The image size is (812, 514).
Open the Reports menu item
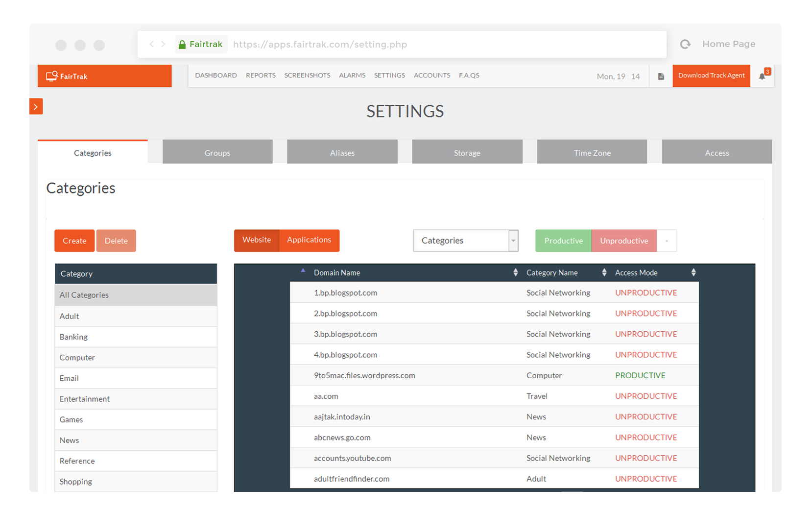(x=261, y=75)
